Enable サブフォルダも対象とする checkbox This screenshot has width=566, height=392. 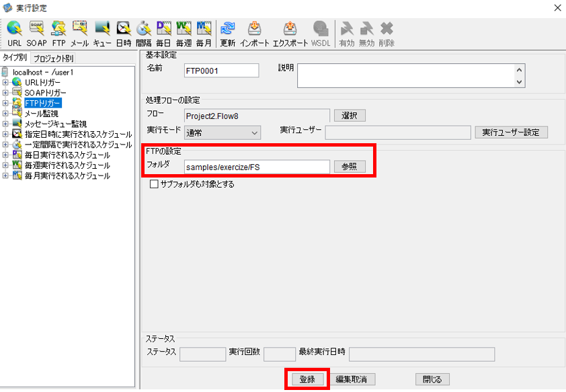(154, 184)
